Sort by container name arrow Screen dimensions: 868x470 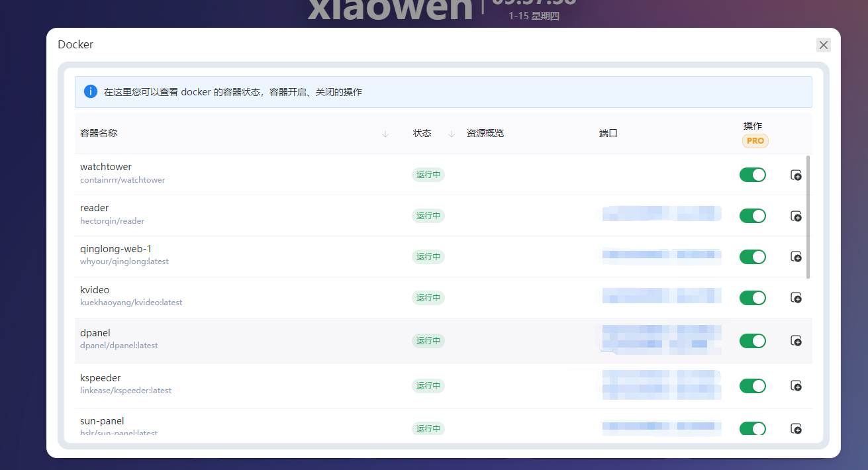tap(385, 134)
